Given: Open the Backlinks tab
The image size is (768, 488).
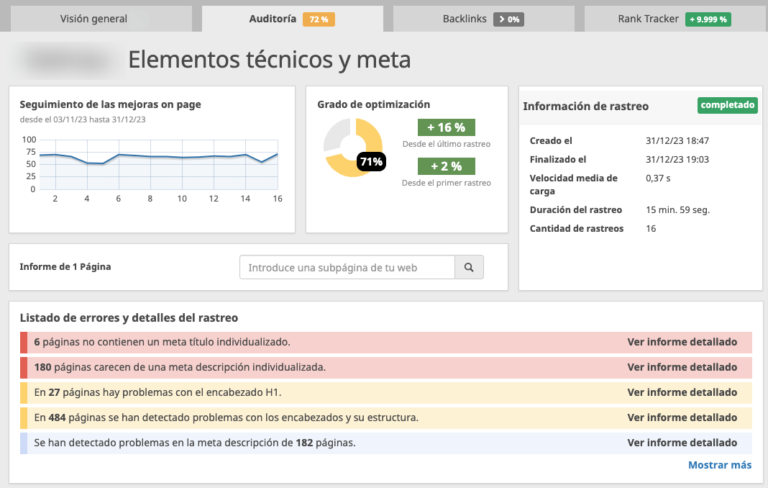Looking at the screenshot, I should (x=465, y=19).
